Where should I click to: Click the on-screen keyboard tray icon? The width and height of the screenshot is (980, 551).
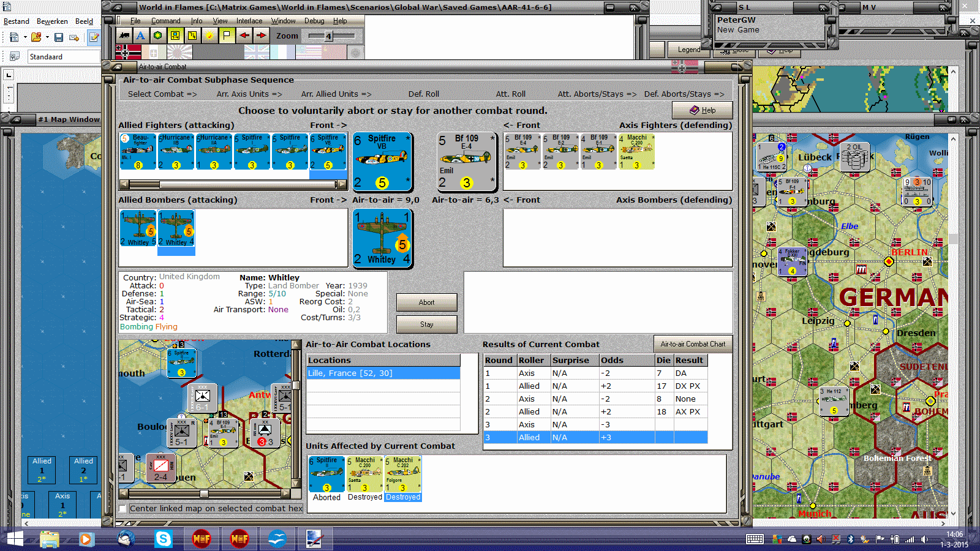coord(755,539)
